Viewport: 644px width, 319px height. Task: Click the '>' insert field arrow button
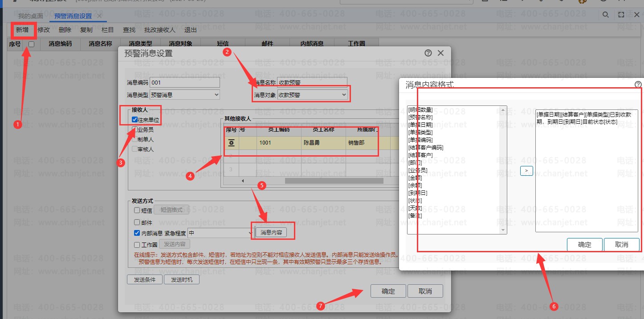tap(526, 171)
